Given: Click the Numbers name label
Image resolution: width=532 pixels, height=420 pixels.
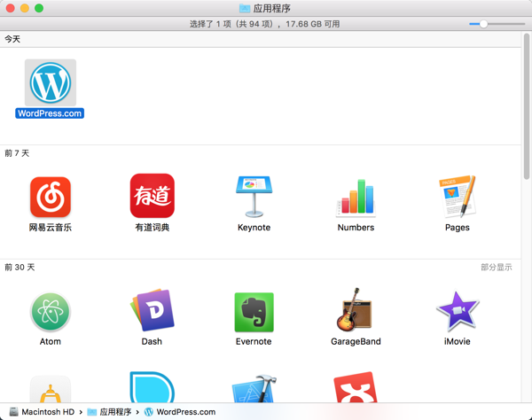Looking at the screenshot, I should point(356,228).
